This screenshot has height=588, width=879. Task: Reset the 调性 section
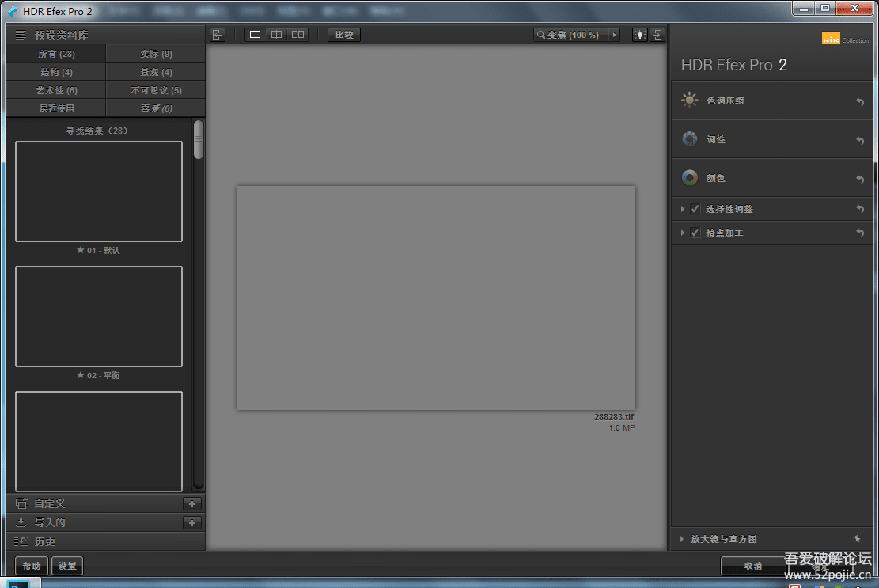[860, 140]
